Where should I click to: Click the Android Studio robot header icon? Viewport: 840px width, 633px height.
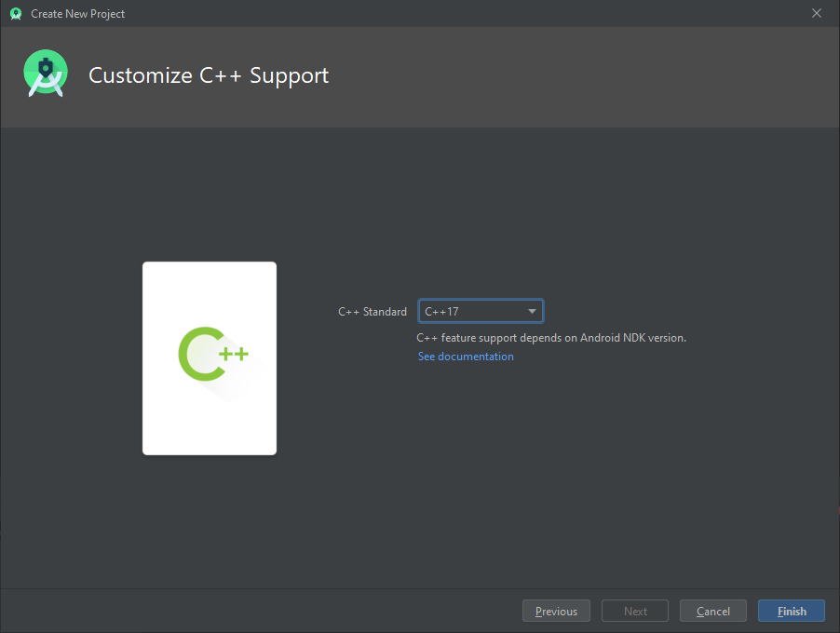45,73
